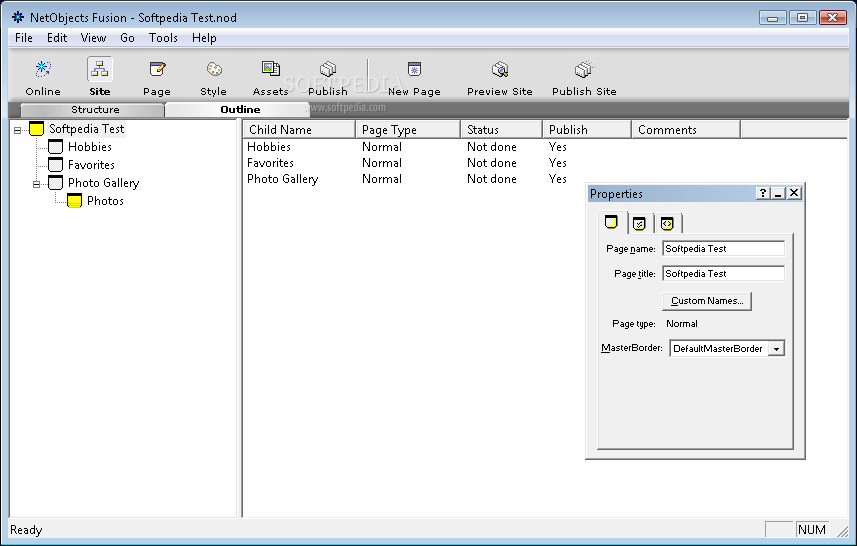Screen dimensions: 857x546
Task: Add a New Page
Action: (414, 78)
